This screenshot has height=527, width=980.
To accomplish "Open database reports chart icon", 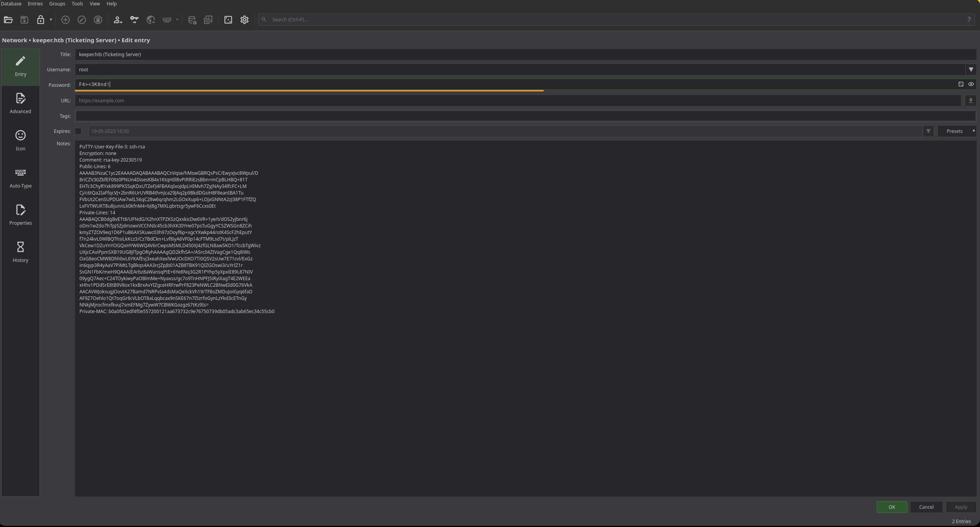I will tap(208, 20).
